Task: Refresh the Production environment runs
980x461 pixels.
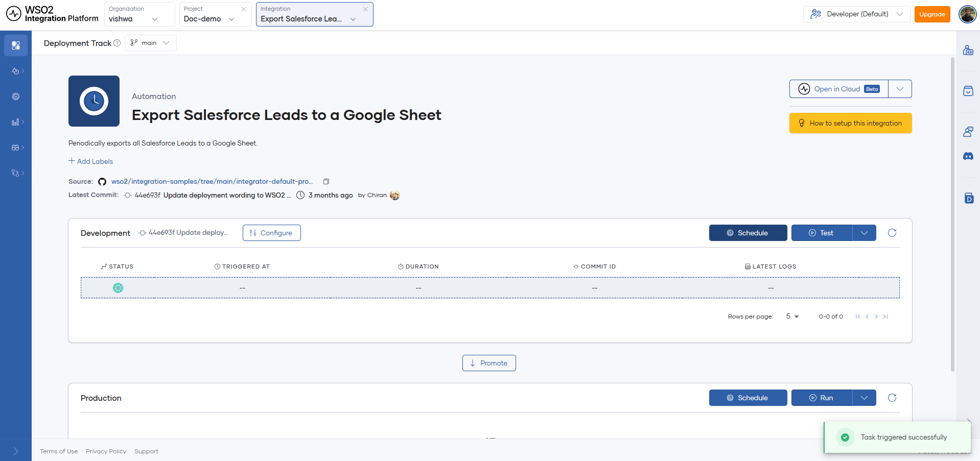Action: pos(892,398)
